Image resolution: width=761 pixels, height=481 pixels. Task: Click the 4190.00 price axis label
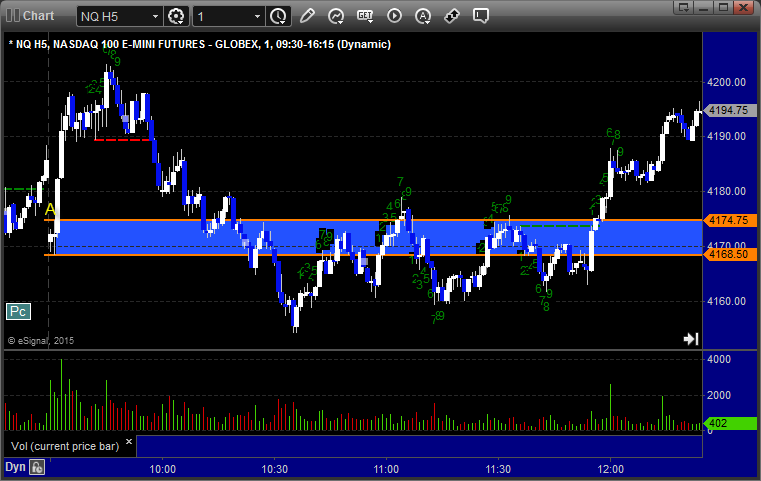(x=727, y=136)
